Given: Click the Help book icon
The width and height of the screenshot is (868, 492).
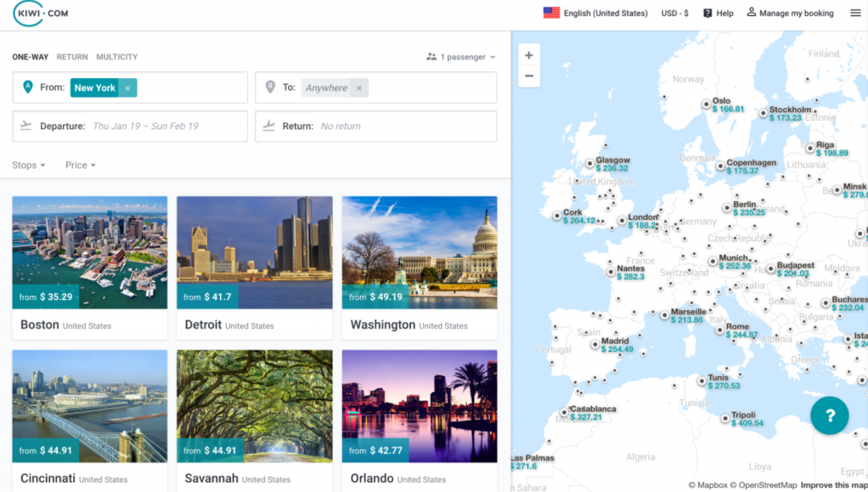Looking at the screenshot, I should pyautogui.click(x=708, y=13).
